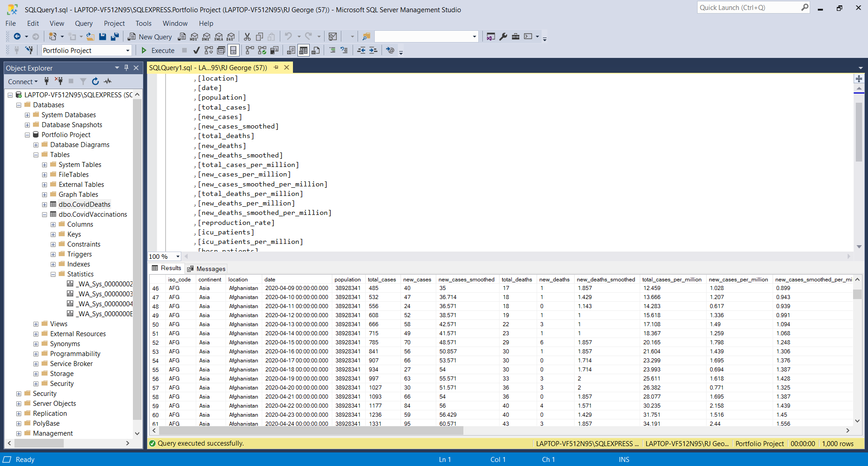The height and width of the screenshot is (466, 868).
Task: Switch to the Results tab
Action: click(166, 268)
